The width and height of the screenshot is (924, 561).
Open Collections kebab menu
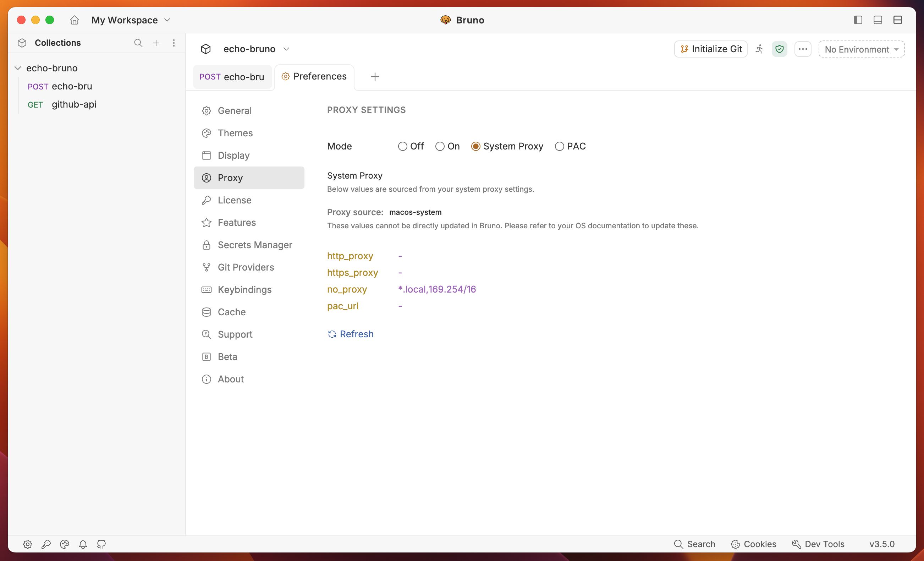pyautogui.click(x=174, y=43)
